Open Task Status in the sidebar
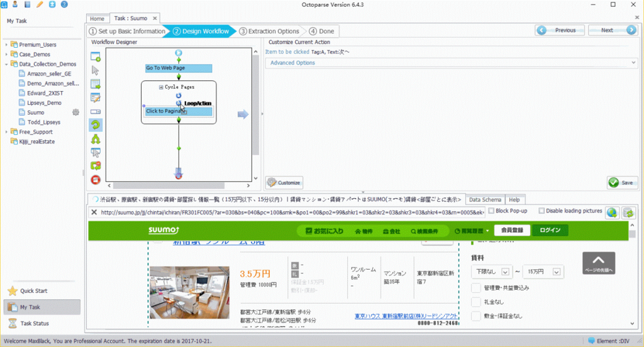The width and height of the screenshot is (644, 347). (x=35, y=323)
